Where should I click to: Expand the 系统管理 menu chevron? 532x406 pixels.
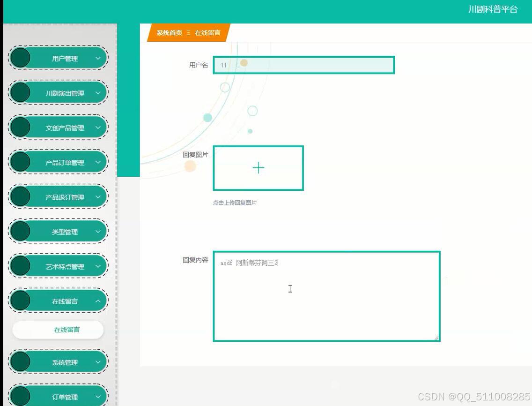[98, 362]
